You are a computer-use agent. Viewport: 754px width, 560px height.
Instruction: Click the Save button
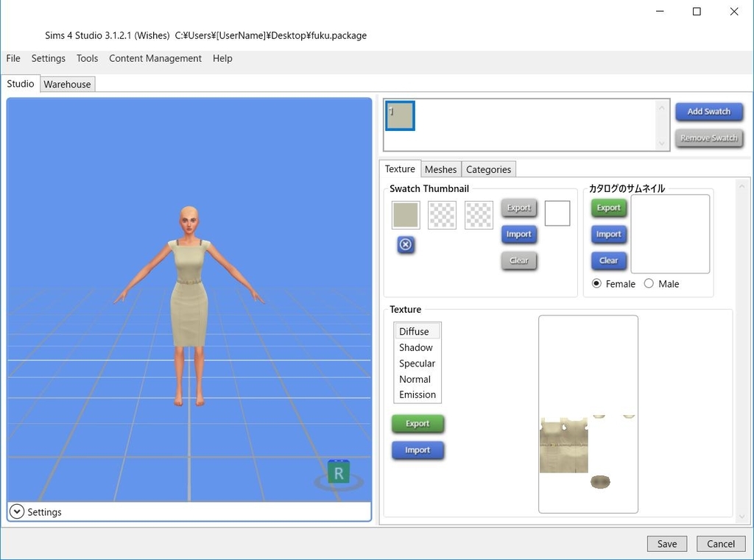coord(667,544)
